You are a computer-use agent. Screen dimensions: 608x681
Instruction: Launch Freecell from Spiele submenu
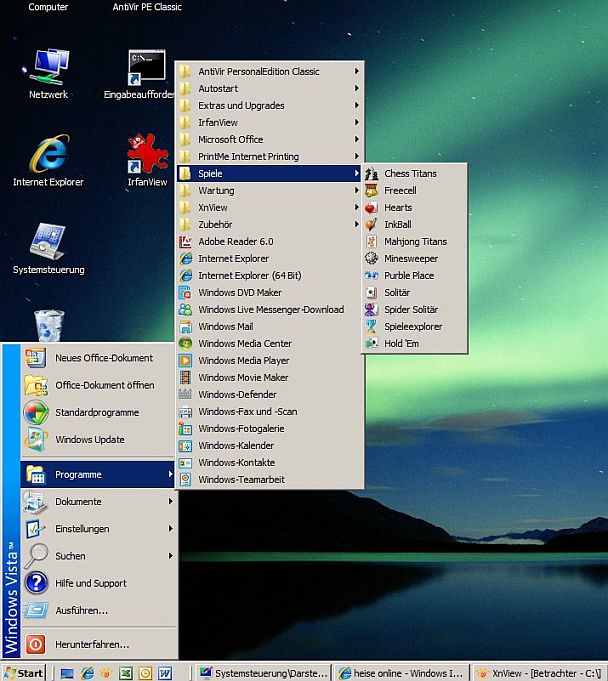[x=414, y=191]
